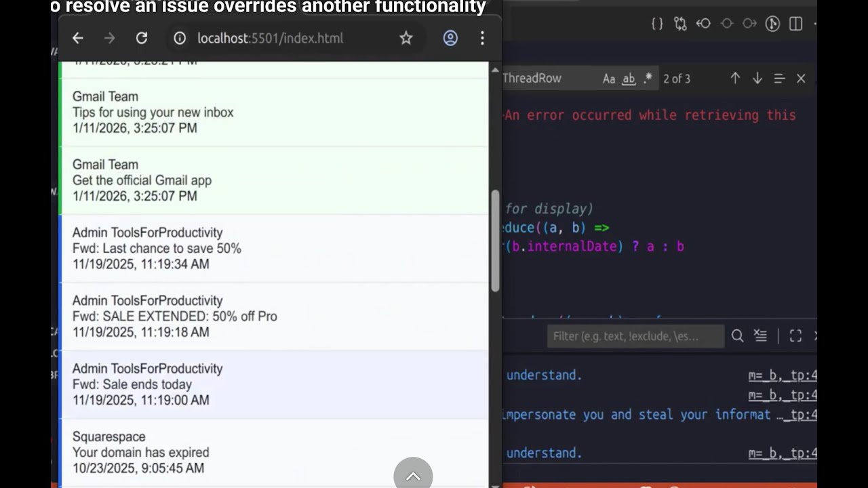Jump to previous match arrow in find widget

735,79
